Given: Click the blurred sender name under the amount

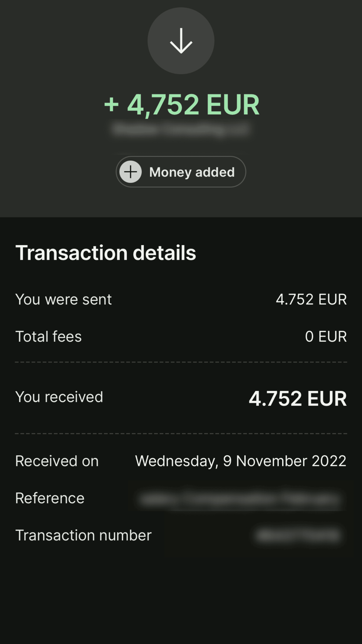Looking at the screenshot, I should (180, 129).
